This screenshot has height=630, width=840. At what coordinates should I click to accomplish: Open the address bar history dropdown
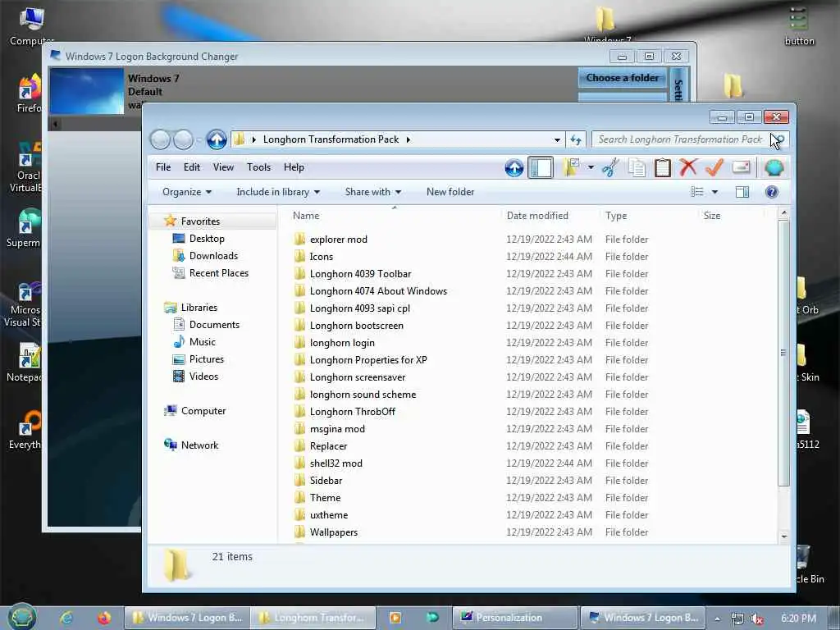click(x=557, y=139)
